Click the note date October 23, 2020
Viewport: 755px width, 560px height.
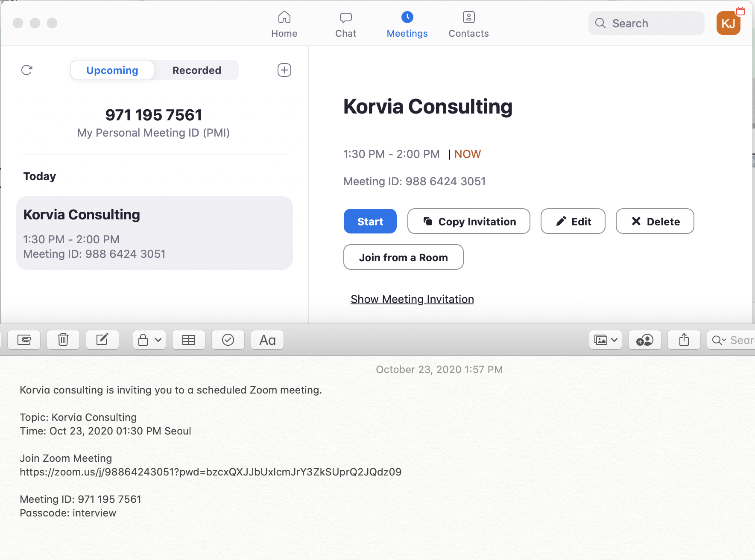tap(439, 369)
